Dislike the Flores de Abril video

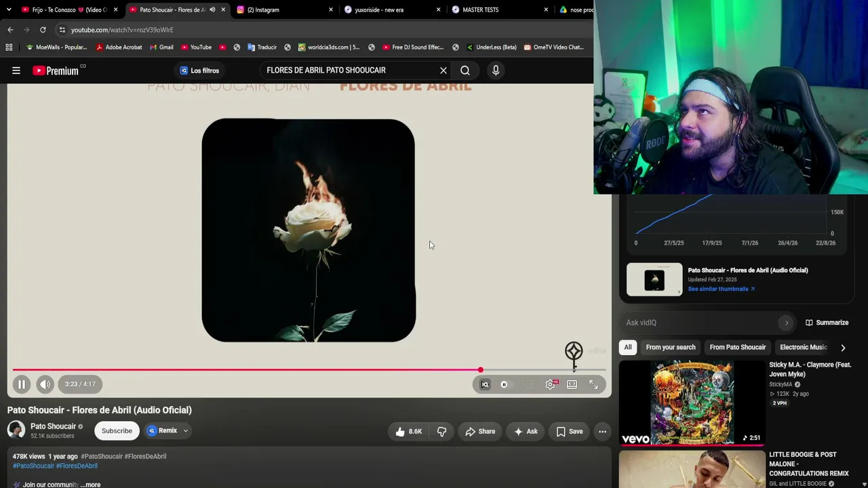pos(441,431)
